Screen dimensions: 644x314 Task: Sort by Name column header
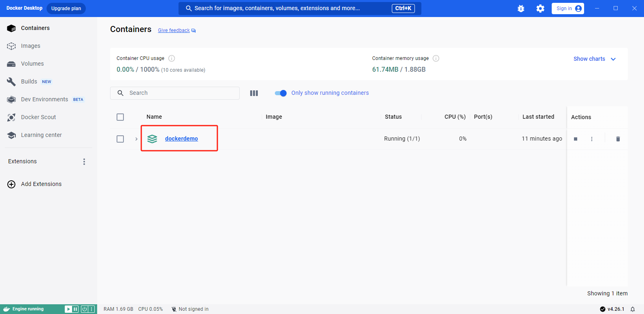154,117
